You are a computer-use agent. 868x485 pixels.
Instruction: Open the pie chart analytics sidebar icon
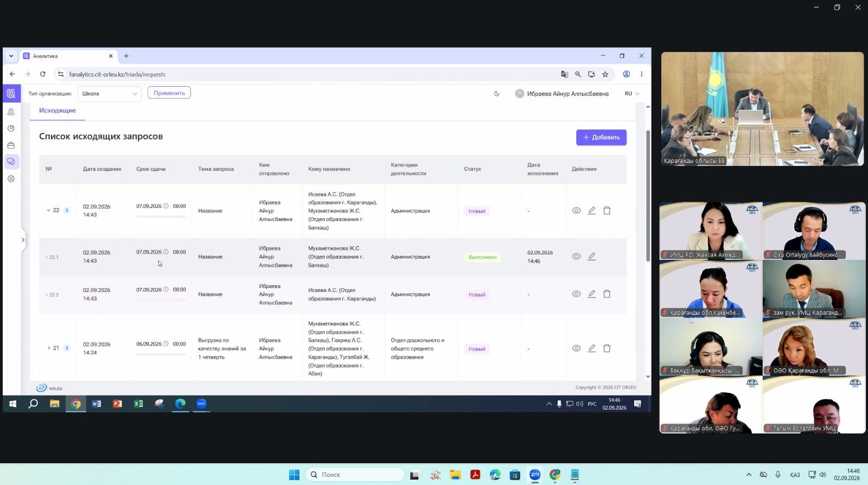pyautogui.click(x=11, y=129)
